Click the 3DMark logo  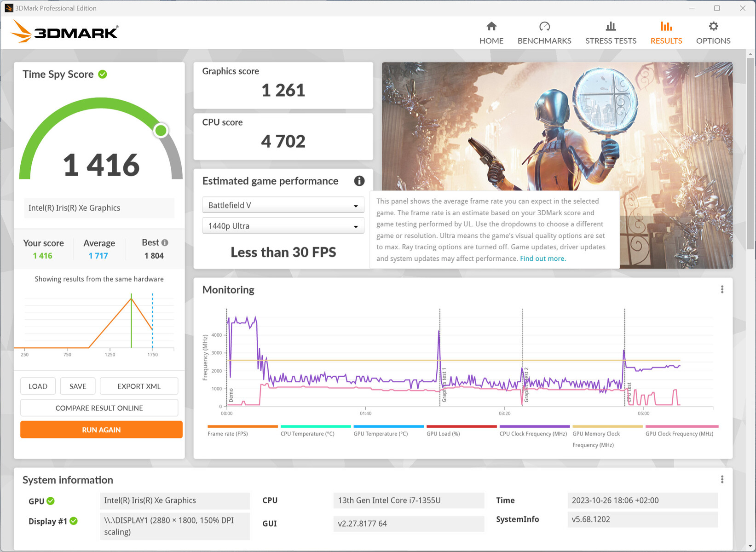click(64, 31)
